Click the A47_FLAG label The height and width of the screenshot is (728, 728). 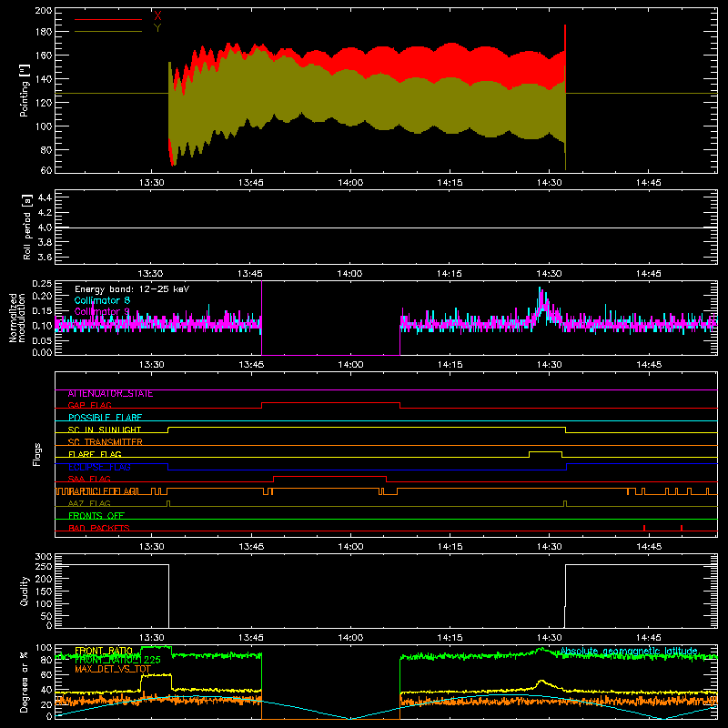tap(89, 504)
